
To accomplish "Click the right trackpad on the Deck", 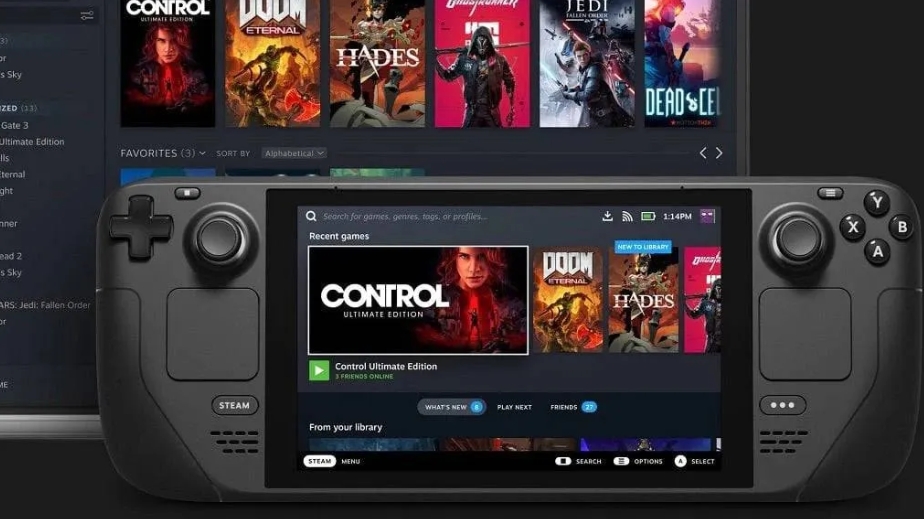I will (x=805, y=334).
